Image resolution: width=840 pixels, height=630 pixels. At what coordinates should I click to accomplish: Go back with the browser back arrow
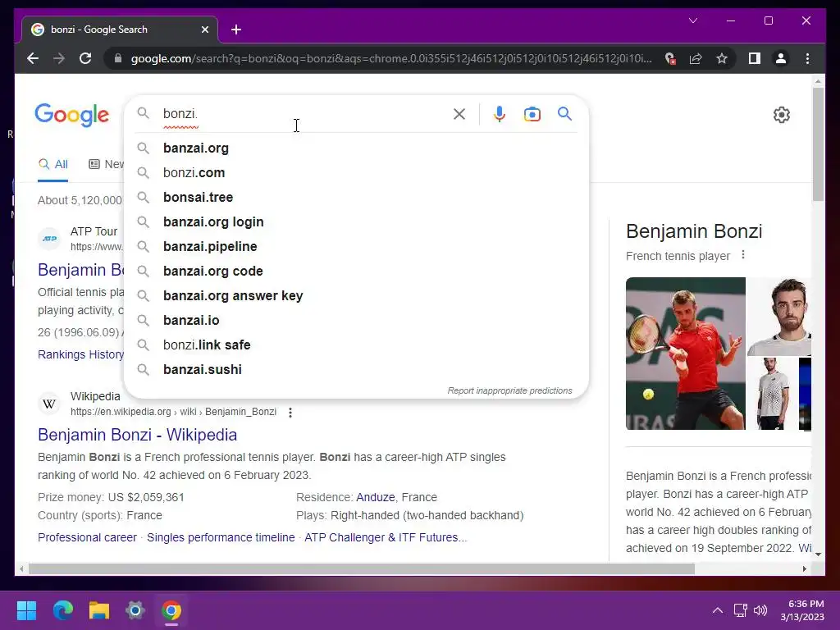point(33,58)
